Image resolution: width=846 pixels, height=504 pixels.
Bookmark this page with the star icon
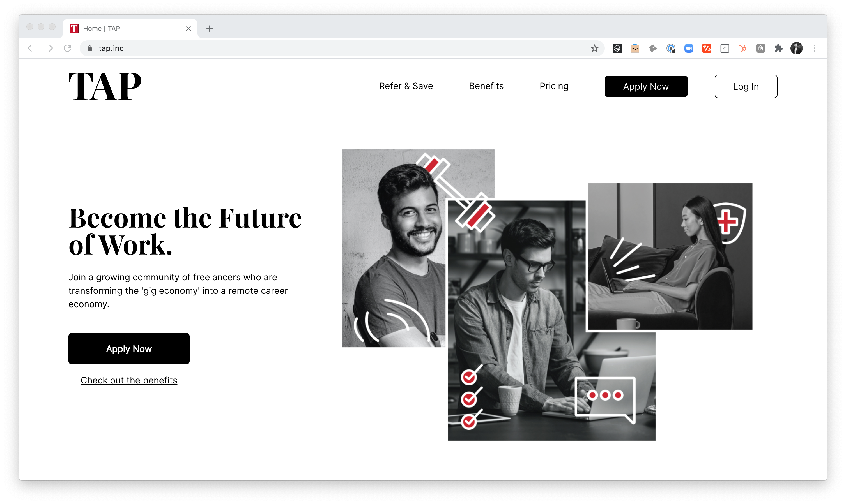(x=594, y=48)
